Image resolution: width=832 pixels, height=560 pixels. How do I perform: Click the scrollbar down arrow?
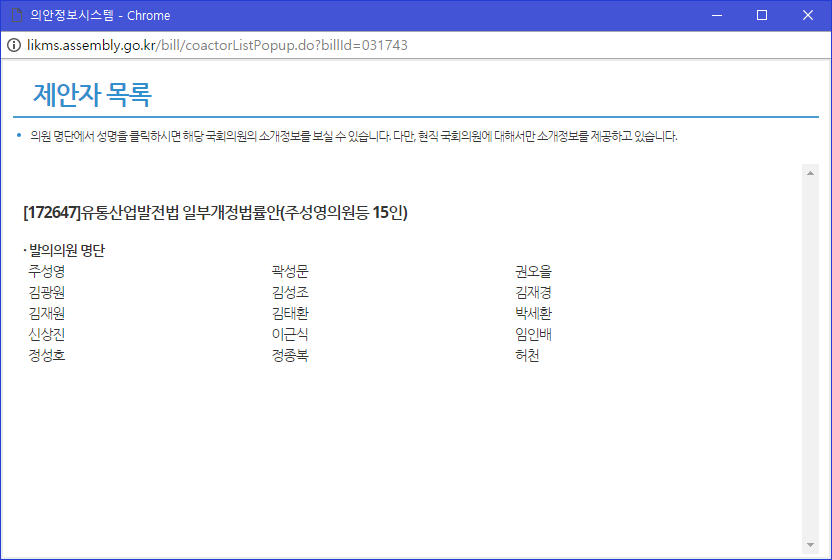coord(810,545)
